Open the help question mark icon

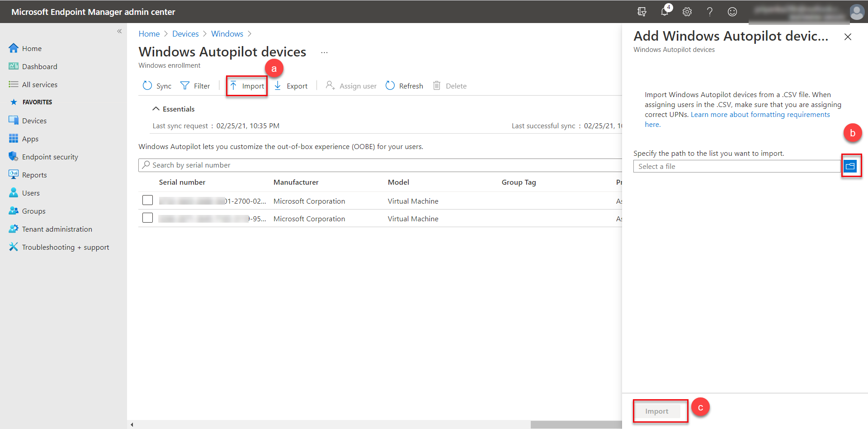710,12
